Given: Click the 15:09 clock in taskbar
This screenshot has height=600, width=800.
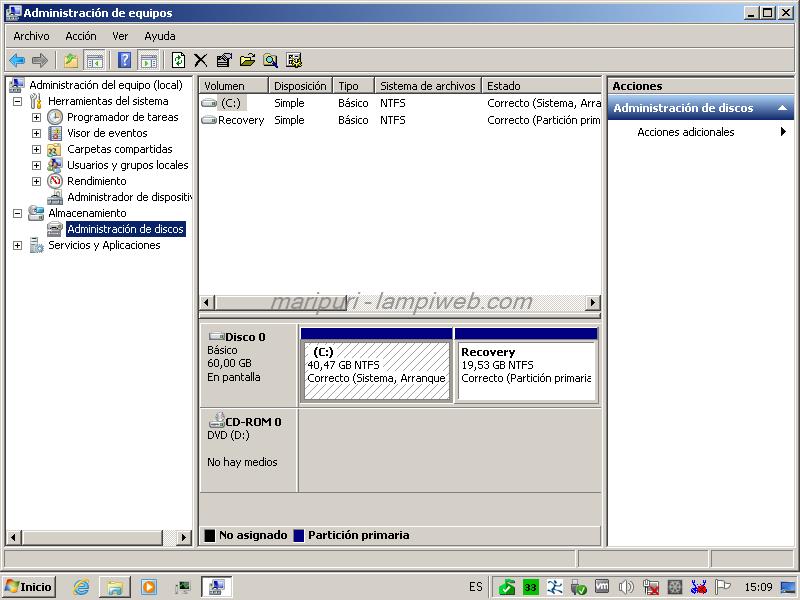Looking at the screenshot, I should (758, 587).
